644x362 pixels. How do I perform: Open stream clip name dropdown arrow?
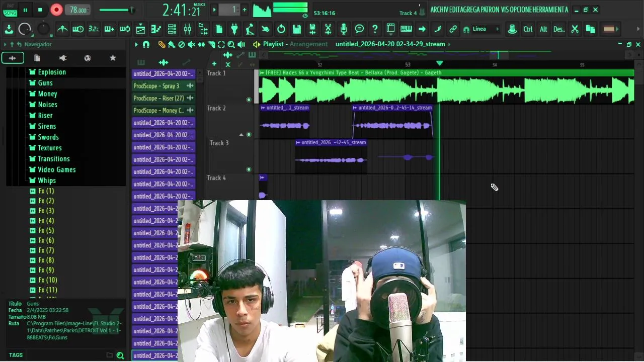pyautogui.click(x=449, y=44)
